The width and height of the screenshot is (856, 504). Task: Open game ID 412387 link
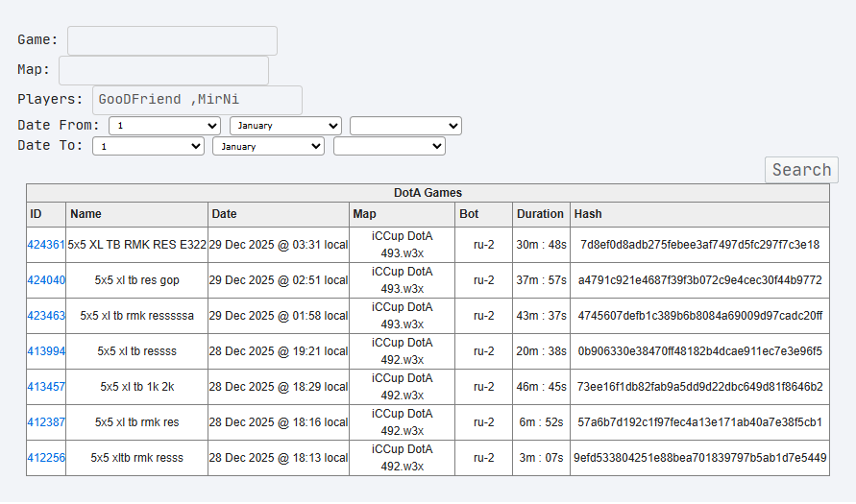(46, 422)
